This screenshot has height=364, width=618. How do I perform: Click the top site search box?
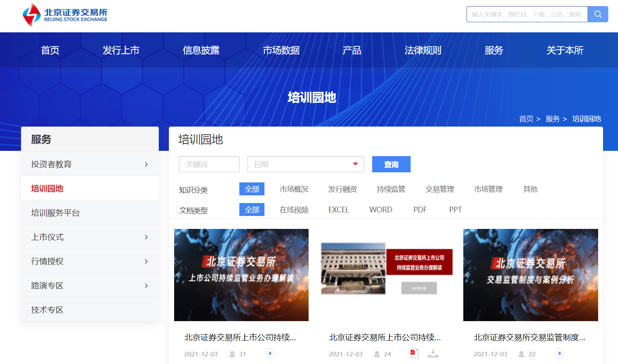click(x=527, y=14)
